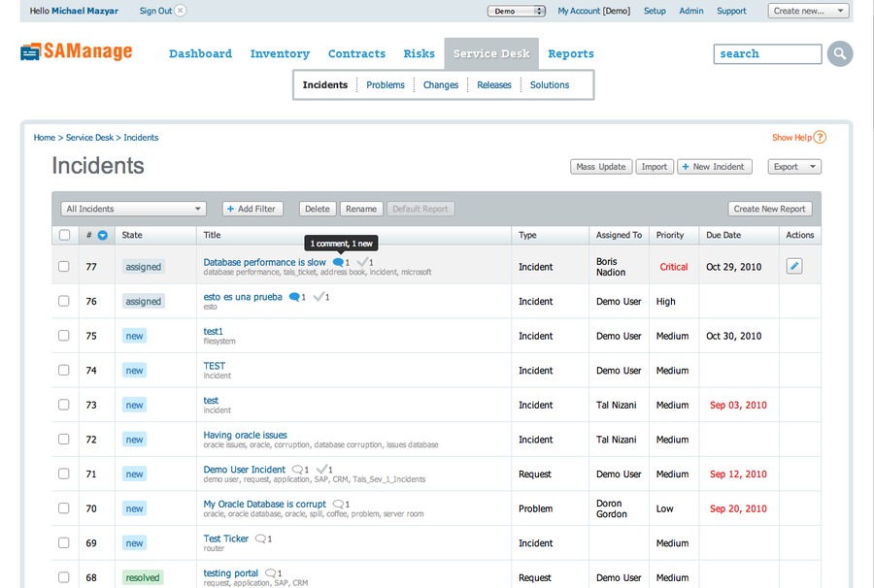Click the My Account [Demo] link
Screen dimensions: 874x588
pos(593,11)
